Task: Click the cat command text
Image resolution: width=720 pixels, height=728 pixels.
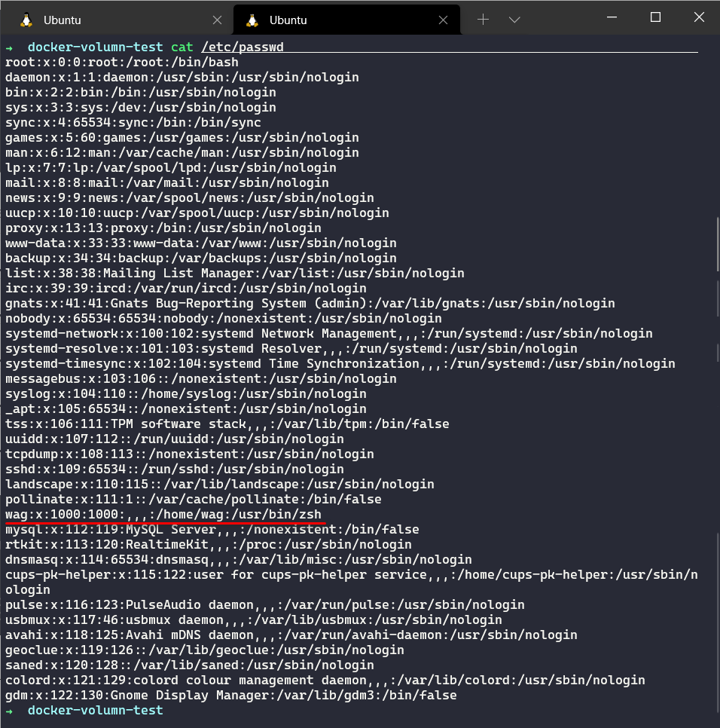Action: (x=182, y=47)
